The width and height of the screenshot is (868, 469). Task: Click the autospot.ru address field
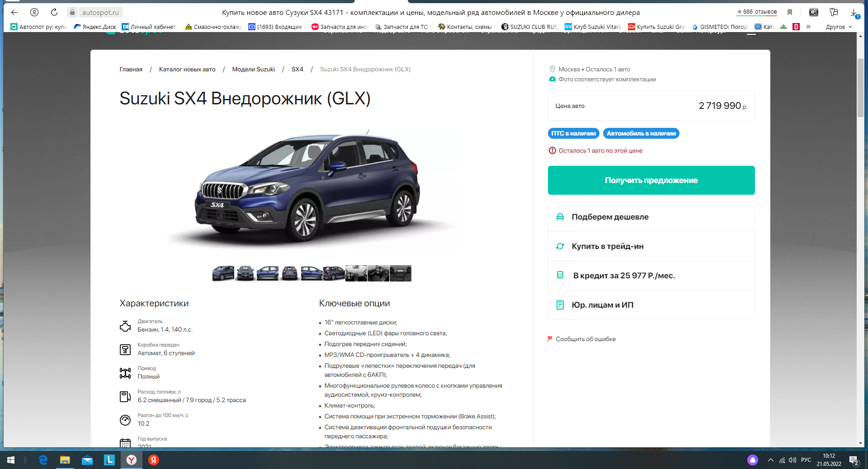pos(100,13)
